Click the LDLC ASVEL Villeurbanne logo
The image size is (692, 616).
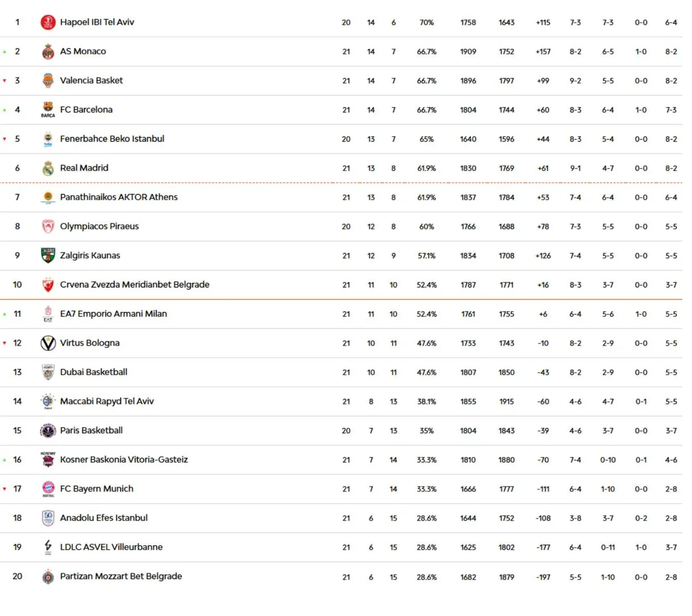coord(48,547)
